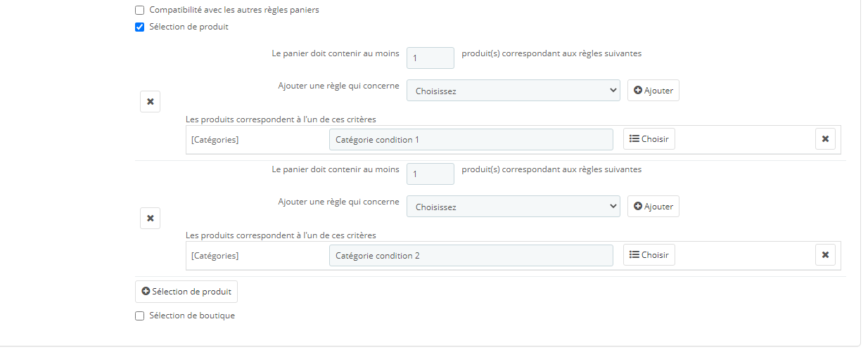
Task: Click the second [Catégories] rule label
Action: coord(215,256)
